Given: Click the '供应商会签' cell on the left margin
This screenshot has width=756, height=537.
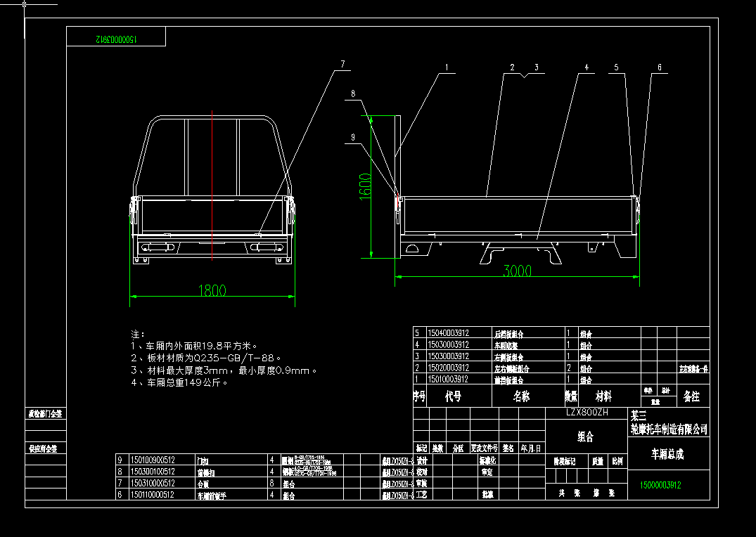Looking at the screenshot, I should (42, 448).
